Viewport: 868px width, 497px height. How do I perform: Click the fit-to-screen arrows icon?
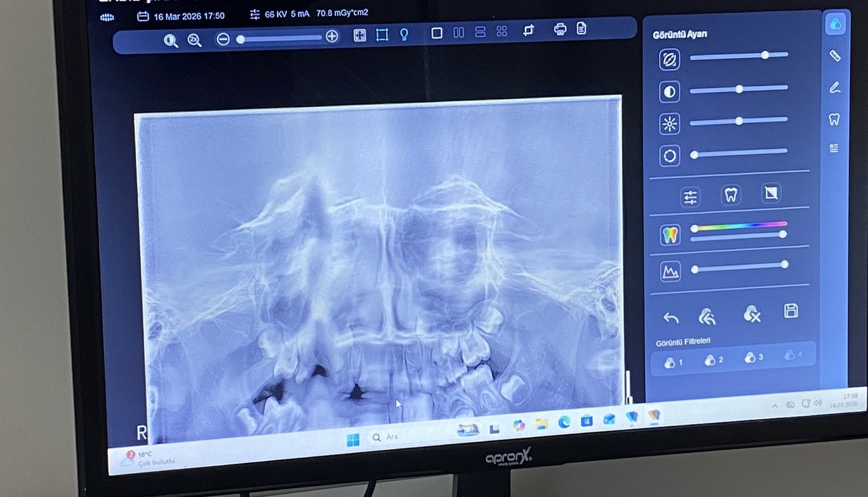[359, 35]
